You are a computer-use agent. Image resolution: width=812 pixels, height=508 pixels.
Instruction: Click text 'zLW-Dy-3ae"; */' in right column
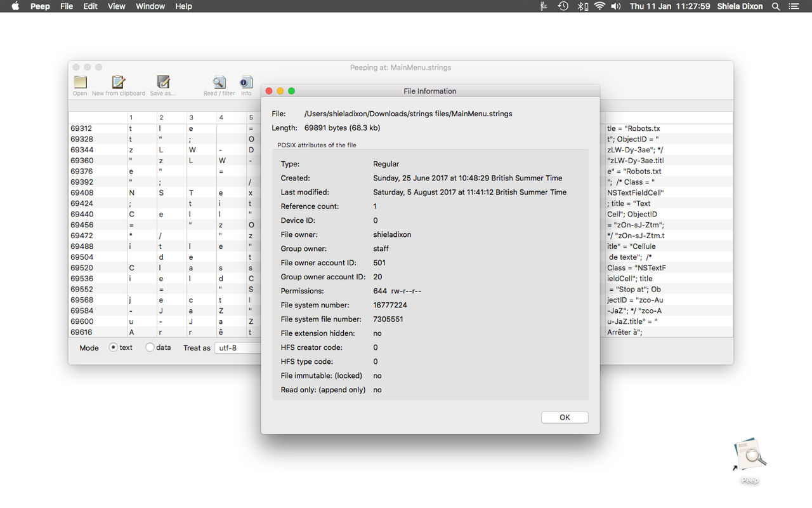[635, 150]
